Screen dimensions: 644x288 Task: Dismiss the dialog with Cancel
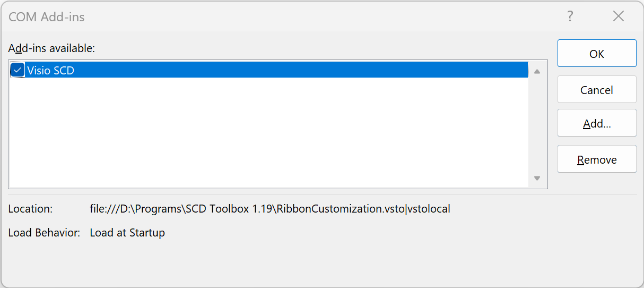point(597,89)
